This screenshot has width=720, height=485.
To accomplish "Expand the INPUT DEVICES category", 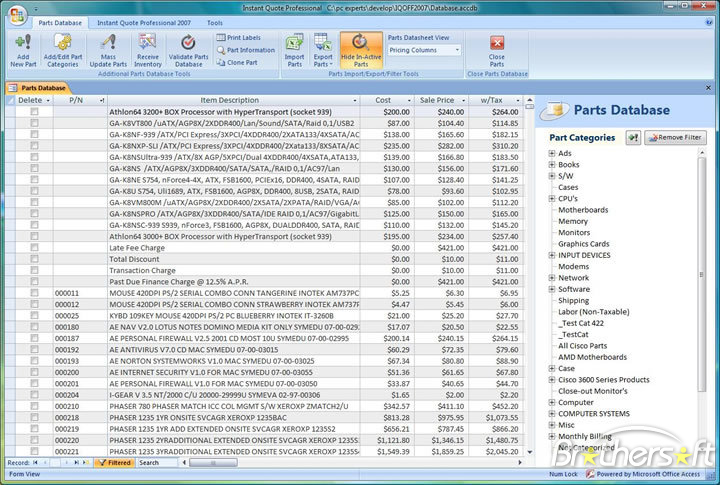I will pos(552,255).
